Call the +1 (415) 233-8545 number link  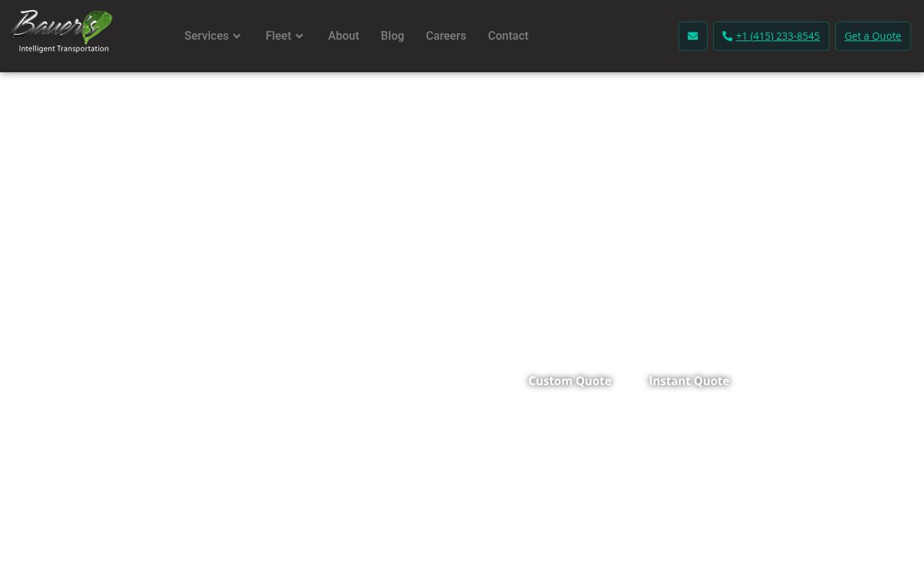tap(777, 36)
